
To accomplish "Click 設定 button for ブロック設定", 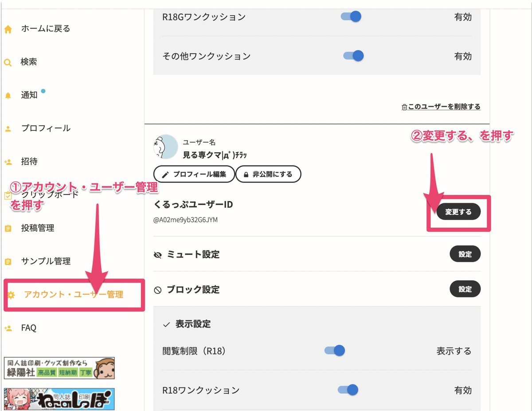I will click(465, 289).
